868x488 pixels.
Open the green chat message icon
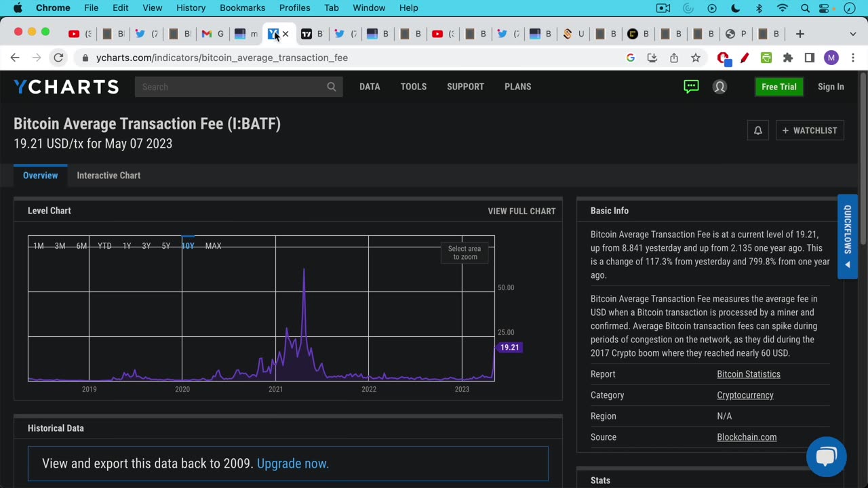(691, 87)
